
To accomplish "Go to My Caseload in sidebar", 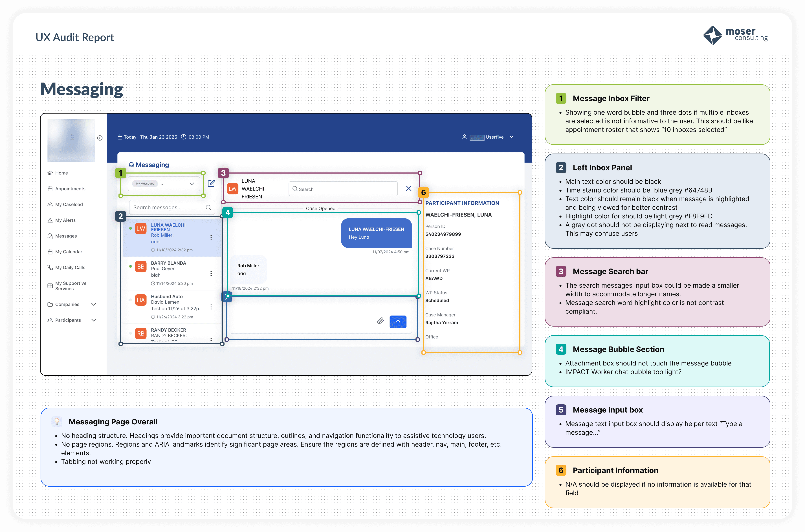I will tap(69, 205).
